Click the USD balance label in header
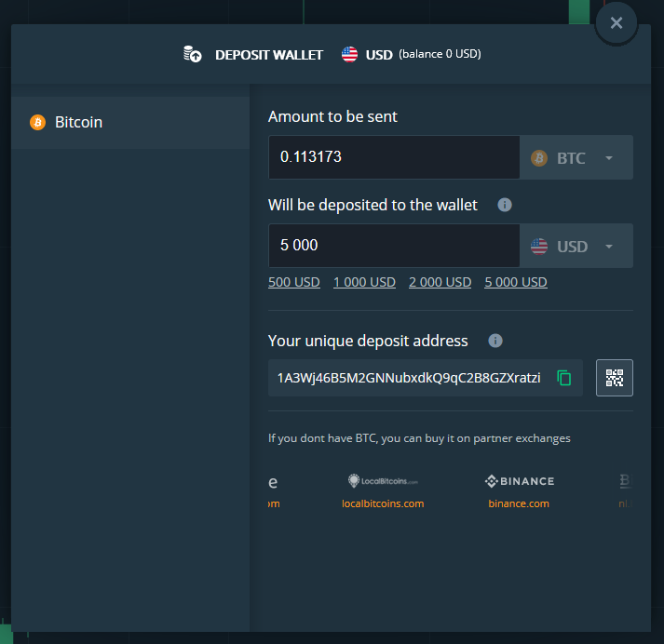The height and width of the screenshot is (644, 664). coord(440,54)
